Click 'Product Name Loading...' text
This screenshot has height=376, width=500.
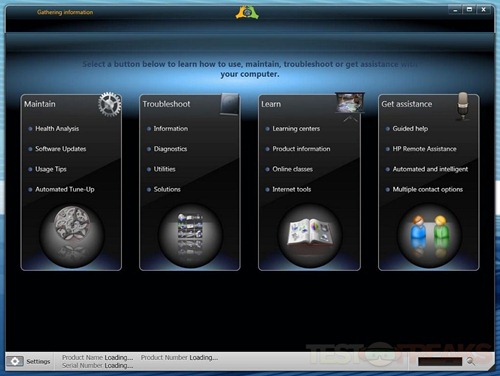(98, 357)
